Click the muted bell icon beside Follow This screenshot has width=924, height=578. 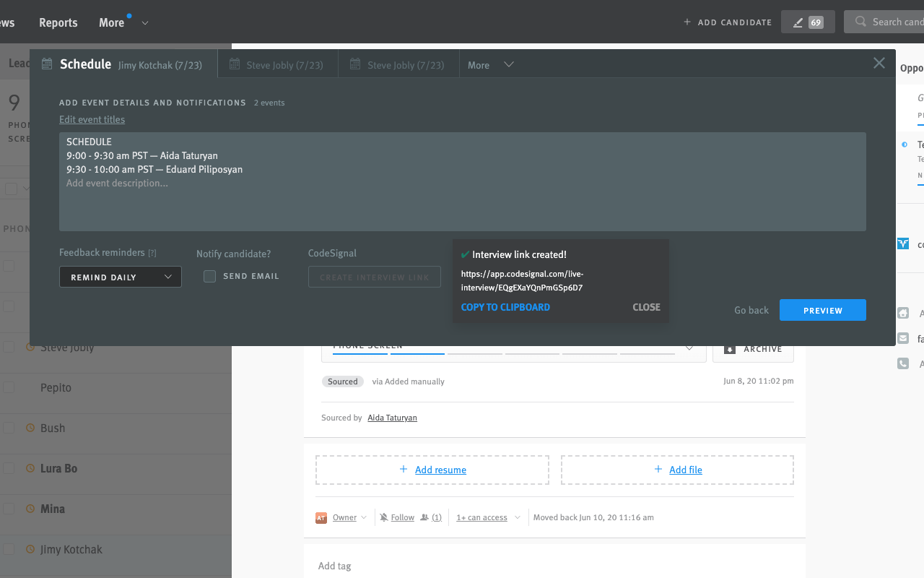click(384, 517)
